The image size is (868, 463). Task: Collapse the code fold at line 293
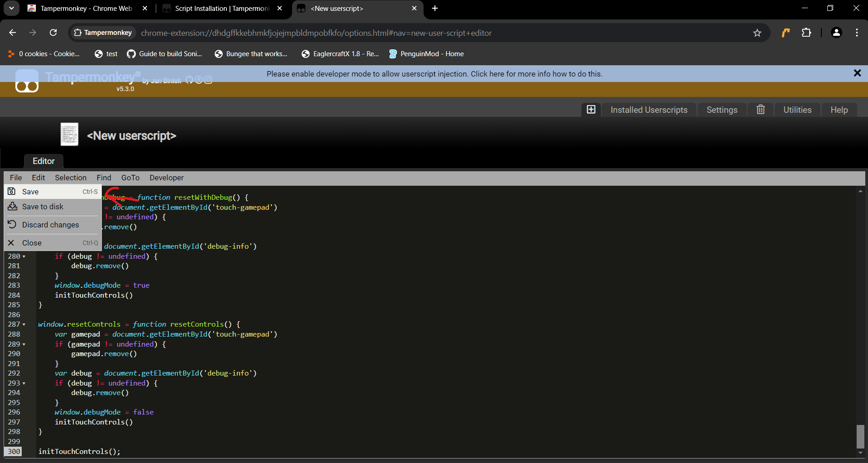[24, 383]
